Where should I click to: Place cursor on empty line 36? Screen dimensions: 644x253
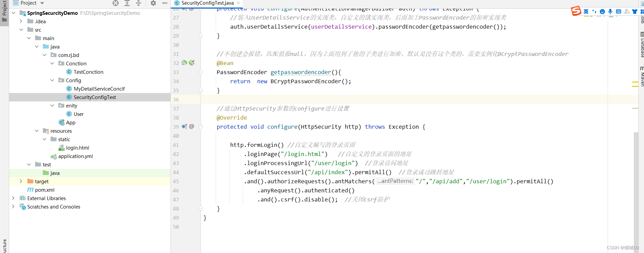pos(419,99)
